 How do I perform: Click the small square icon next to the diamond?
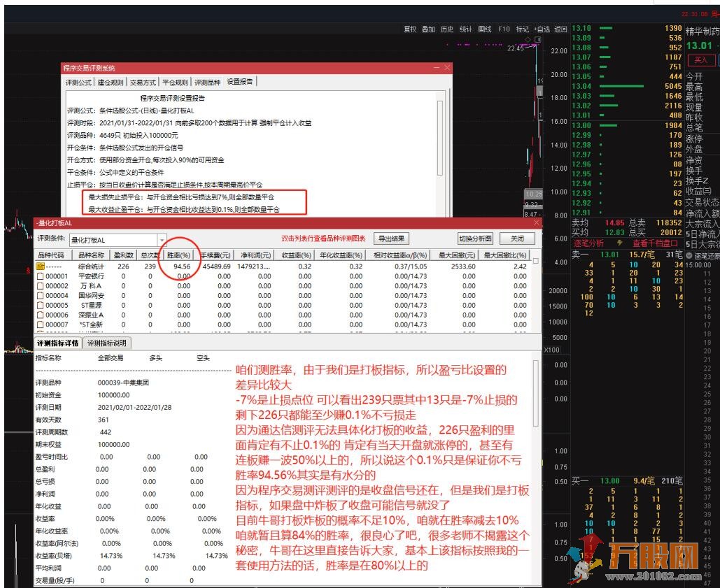[x=537, y=39]
